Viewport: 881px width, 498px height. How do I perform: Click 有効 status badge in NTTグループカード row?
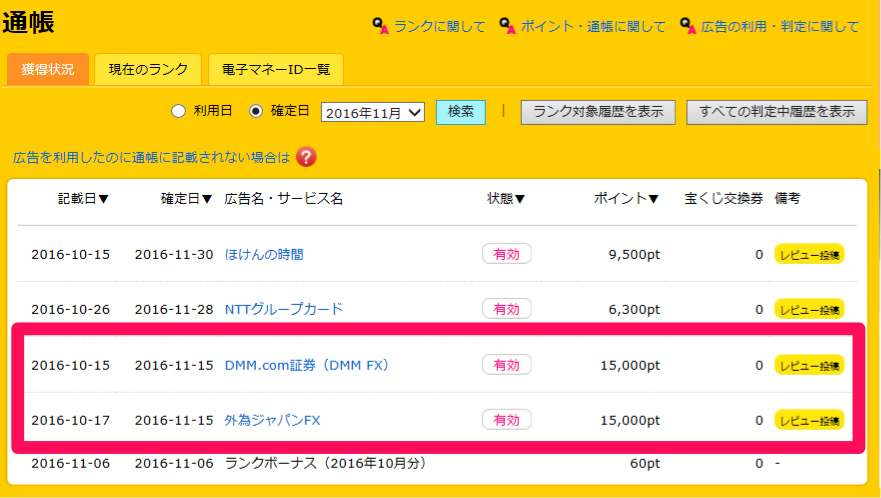point(506,309)
